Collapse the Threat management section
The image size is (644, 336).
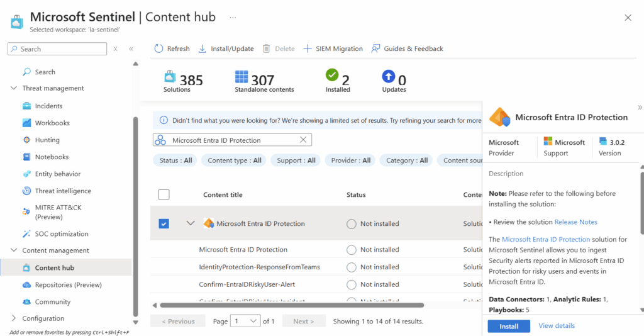point(14,88)
